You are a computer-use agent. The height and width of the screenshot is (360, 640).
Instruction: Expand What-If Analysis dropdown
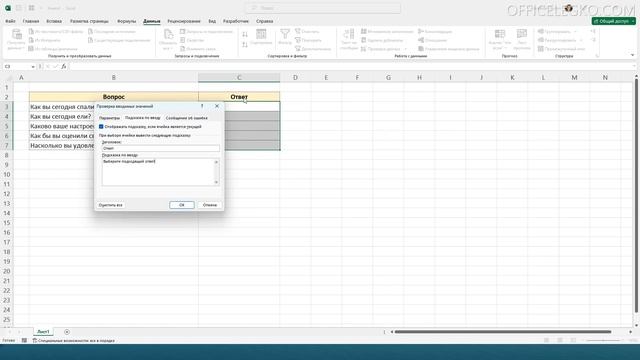pos(506,48)
